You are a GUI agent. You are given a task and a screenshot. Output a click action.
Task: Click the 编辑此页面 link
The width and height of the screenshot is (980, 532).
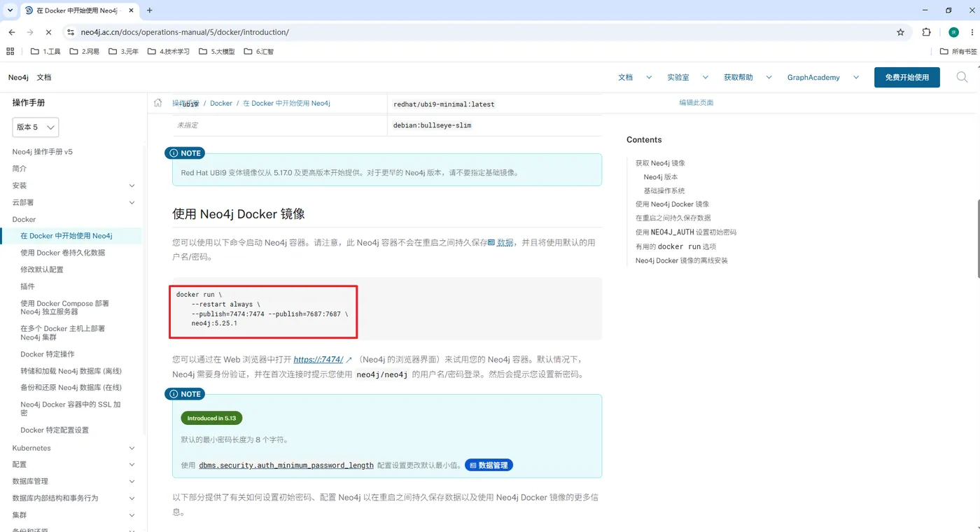tap(696, 103)
